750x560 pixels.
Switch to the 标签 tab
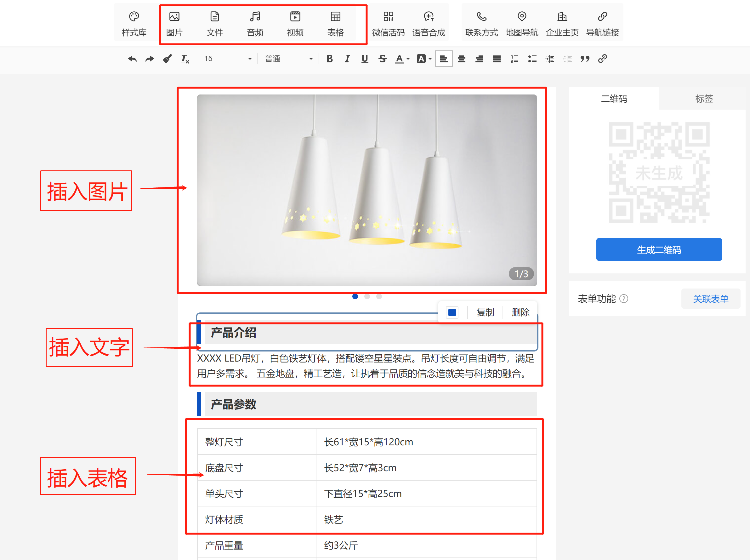(x=704, y=99)
